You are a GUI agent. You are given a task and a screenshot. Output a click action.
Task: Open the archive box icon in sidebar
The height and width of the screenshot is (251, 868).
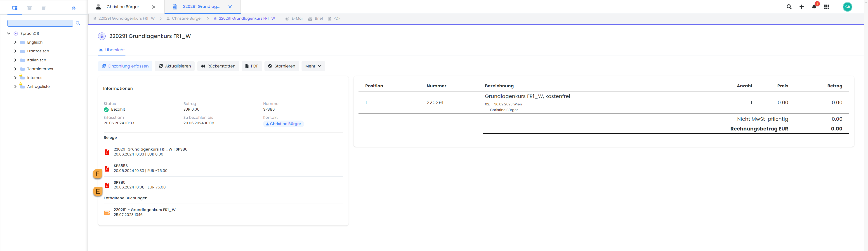tap(30, 8)
